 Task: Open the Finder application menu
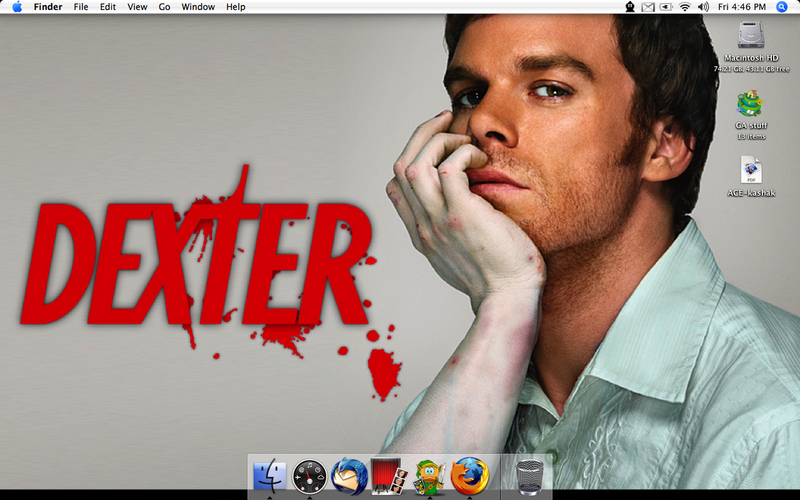[x=48, y=7]
